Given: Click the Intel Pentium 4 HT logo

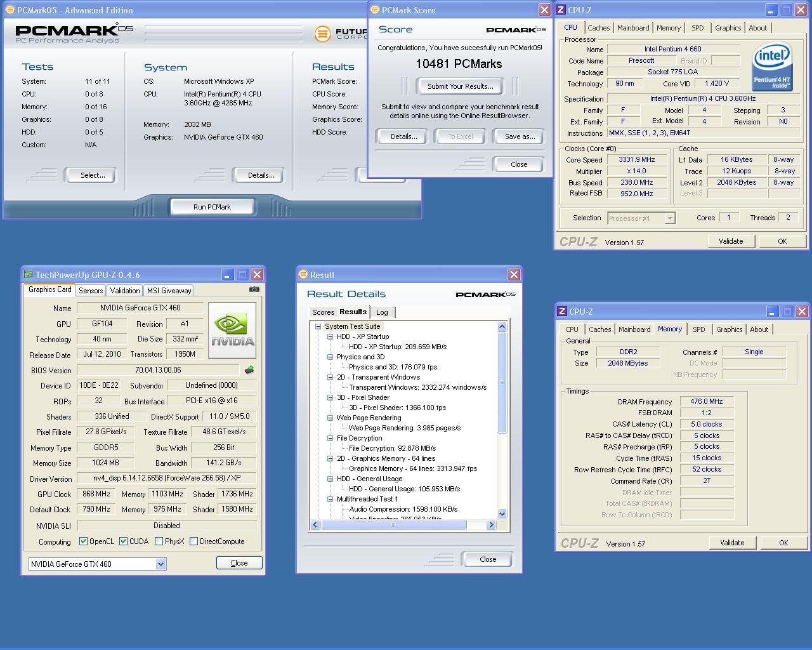Looking at the screenshot, I should [x=772, y=66].
